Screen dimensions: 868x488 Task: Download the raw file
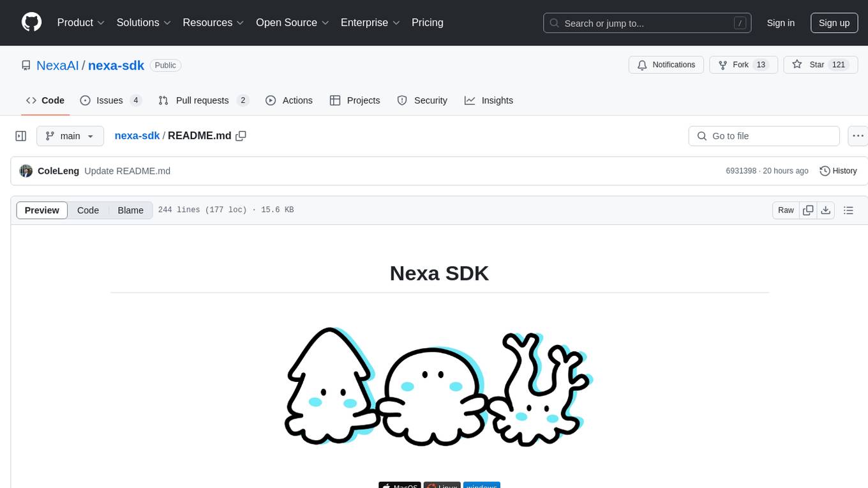[x=826, y=210]
